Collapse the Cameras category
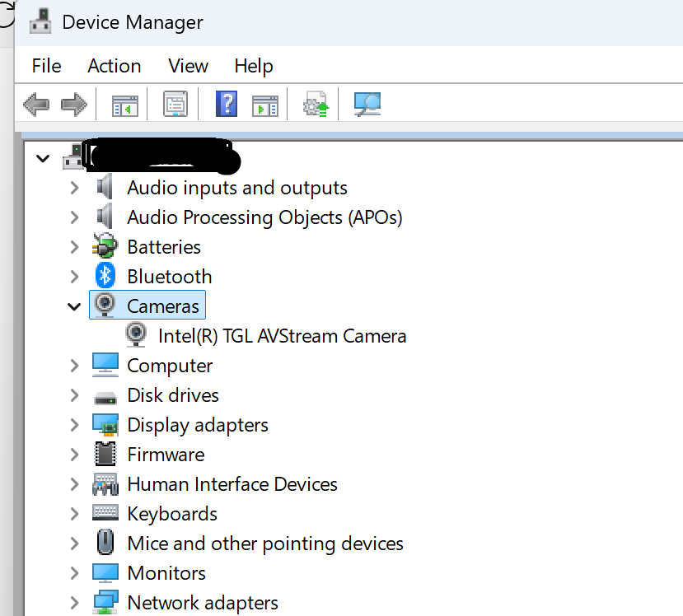This screenshot has height=616, width=683. 74,306
